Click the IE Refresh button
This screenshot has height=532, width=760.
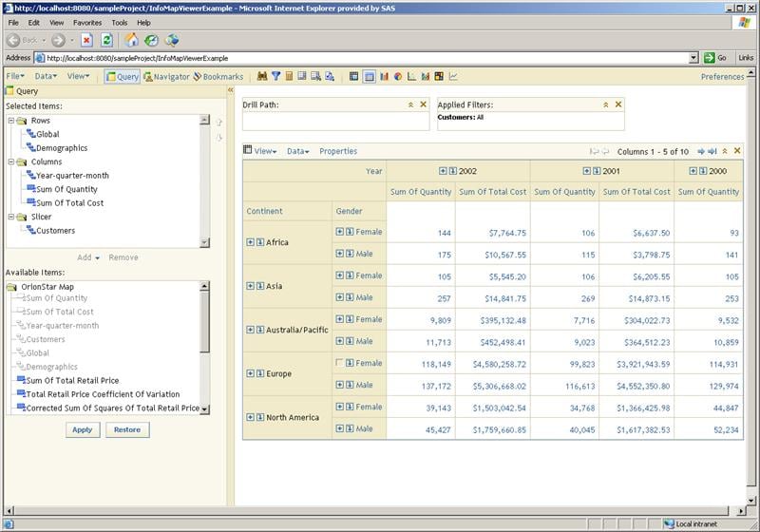click(106, 40)
